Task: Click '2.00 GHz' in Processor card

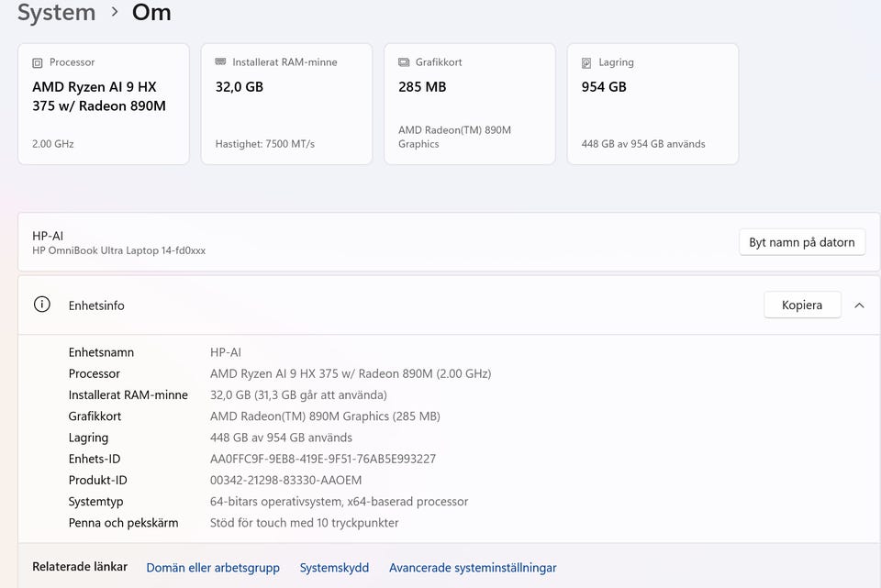Action: tap(53, 144)
